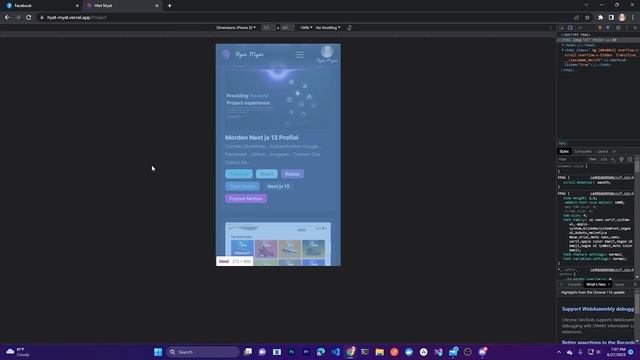Image resolution: width=640 pixels, height=360 pixels.
Task: Click the Redux tag button
Action: [x=292, y=174]
